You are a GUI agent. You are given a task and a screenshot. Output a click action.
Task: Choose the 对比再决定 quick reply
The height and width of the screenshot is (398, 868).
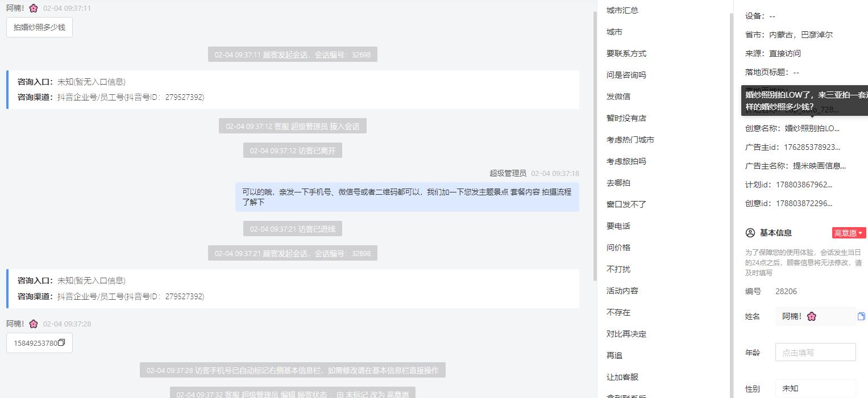[626, 334]
